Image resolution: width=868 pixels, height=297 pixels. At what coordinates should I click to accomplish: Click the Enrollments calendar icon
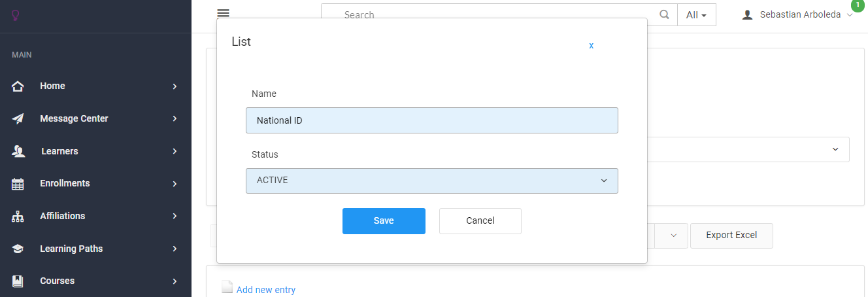pos(18,184)
